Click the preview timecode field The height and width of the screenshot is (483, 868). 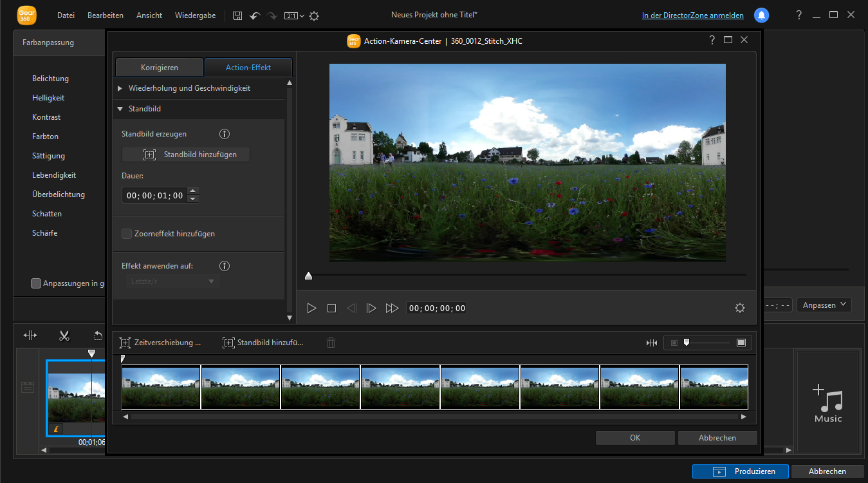pyautogui.click(x=437, y=308)
